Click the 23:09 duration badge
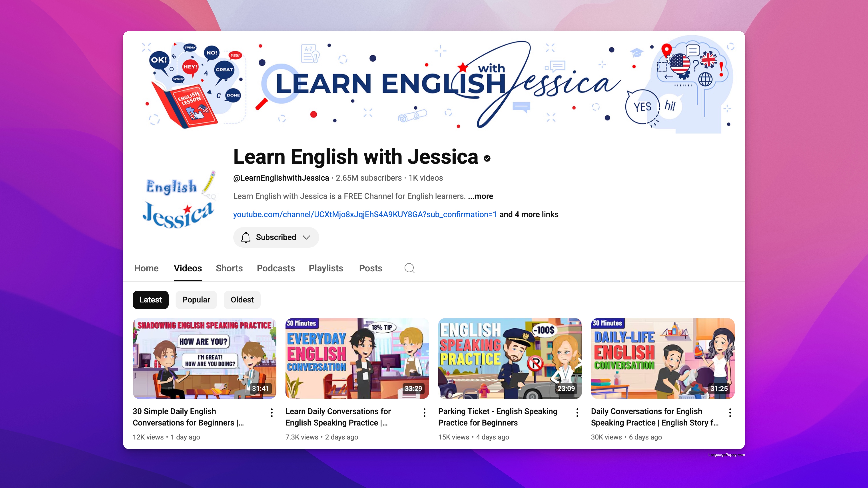The height and width of the screenshot is (488, 868). (566, 389)
